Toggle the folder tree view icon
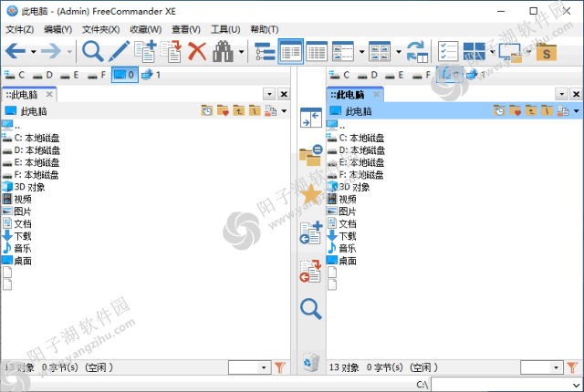 [x=265, y=51]
